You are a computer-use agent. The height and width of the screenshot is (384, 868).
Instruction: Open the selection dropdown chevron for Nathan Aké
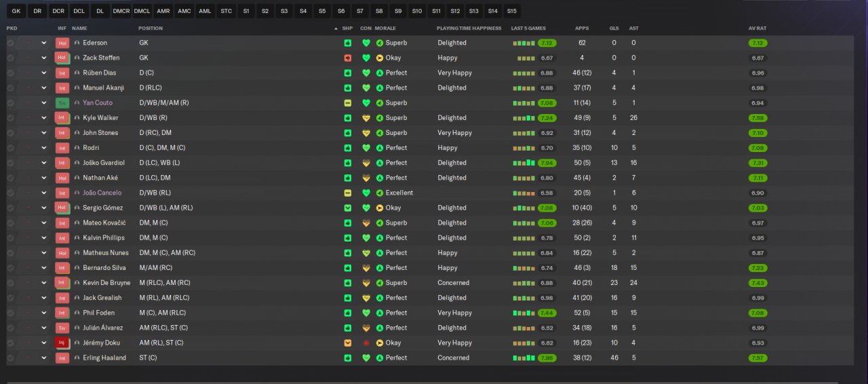pos(44,178)
